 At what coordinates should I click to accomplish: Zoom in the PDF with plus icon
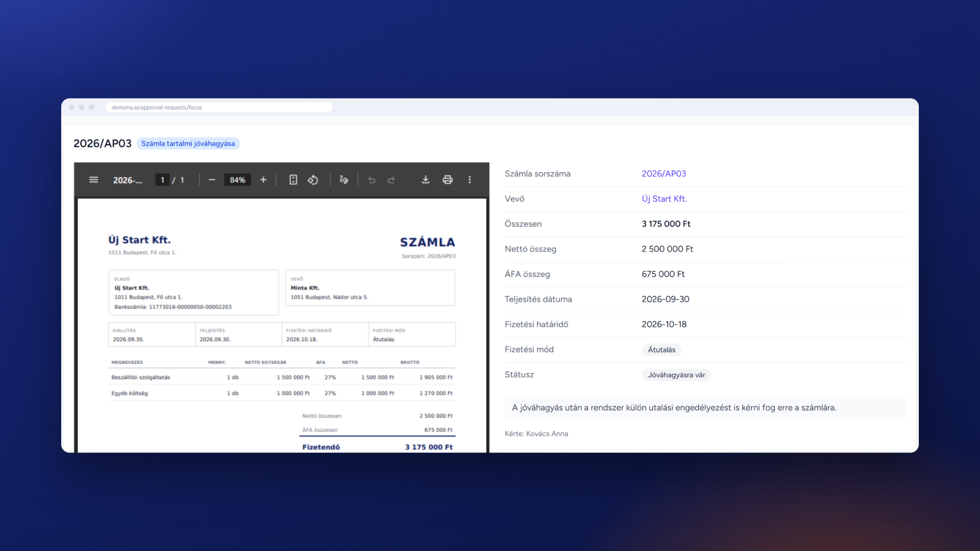(263, 180)
